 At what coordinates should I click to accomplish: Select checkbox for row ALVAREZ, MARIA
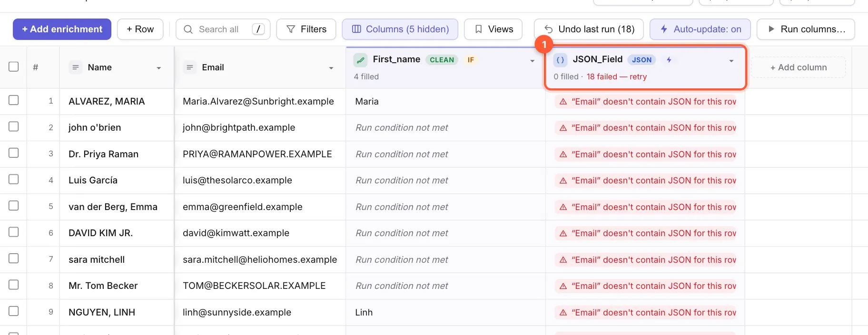(x=14, y=100)
